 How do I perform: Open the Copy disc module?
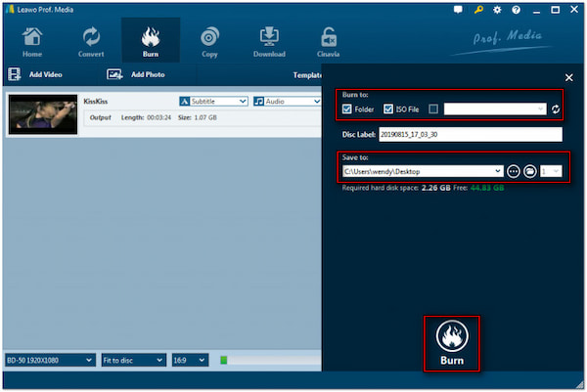(x=209, y=41)
